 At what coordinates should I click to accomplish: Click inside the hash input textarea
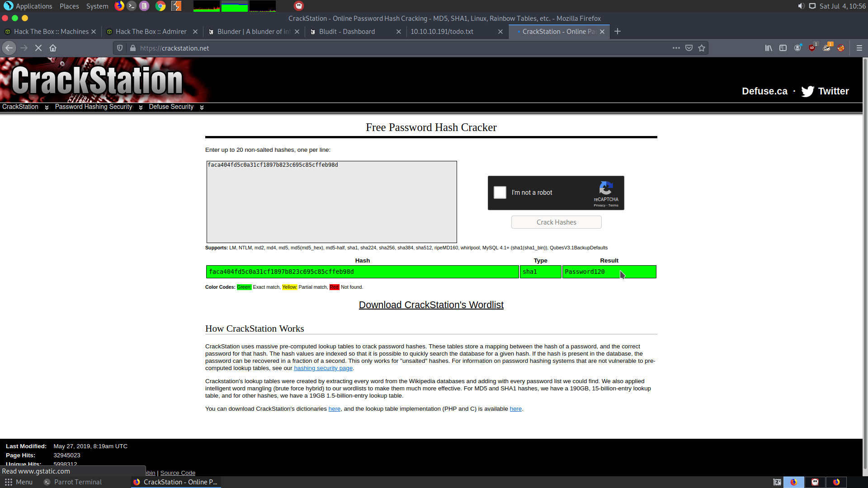[x=331, y=202]
